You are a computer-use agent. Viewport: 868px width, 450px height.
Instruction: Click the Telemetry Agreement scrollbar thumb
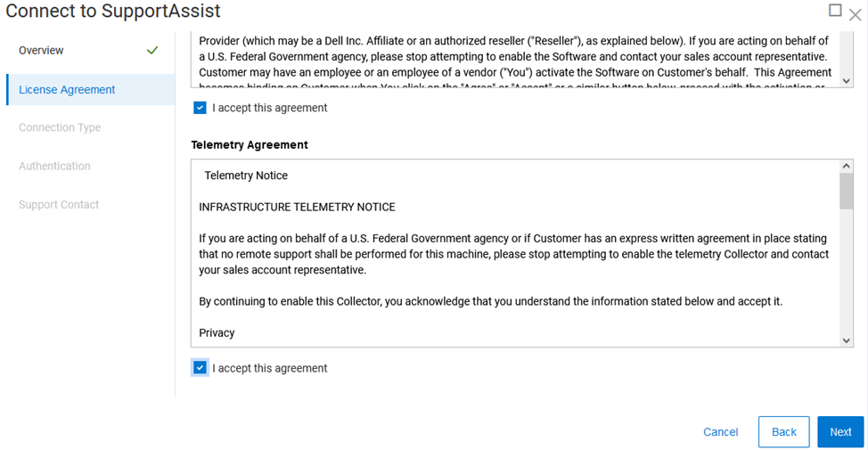click(846, 191)
